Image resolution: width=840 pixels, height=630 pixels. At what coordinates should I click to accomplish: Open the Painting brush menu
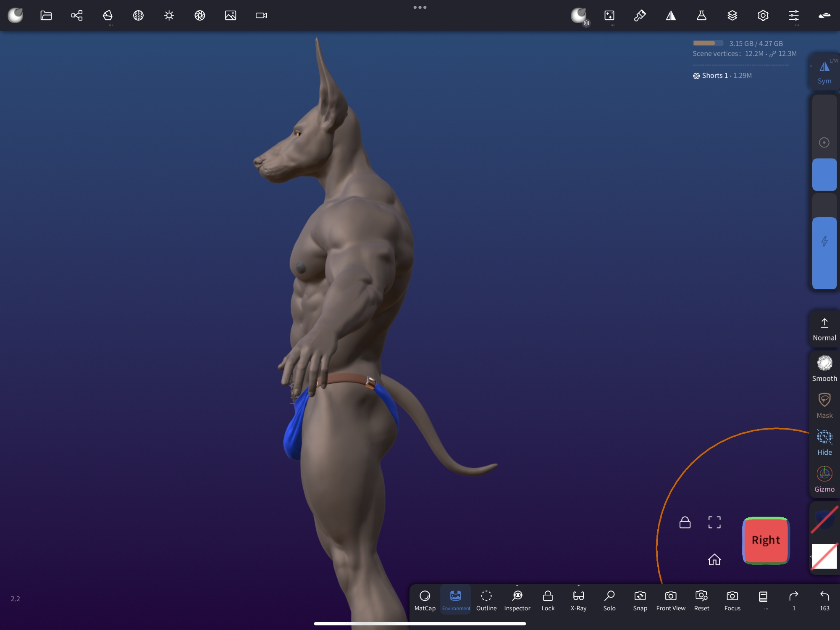click(x=640, y=16)
